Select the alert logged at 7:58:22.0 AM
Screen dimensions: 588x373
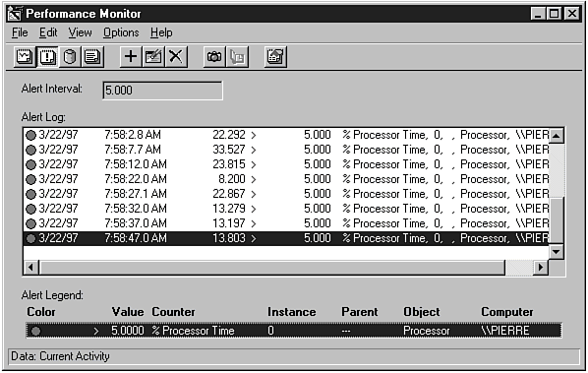click(x=286, y=179)
